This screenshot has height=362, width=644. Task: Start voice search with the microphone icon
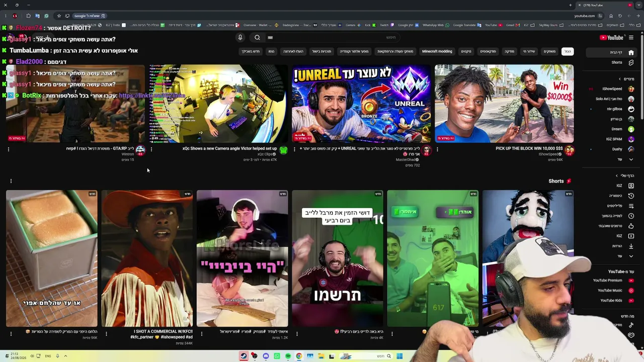(240, 38)
